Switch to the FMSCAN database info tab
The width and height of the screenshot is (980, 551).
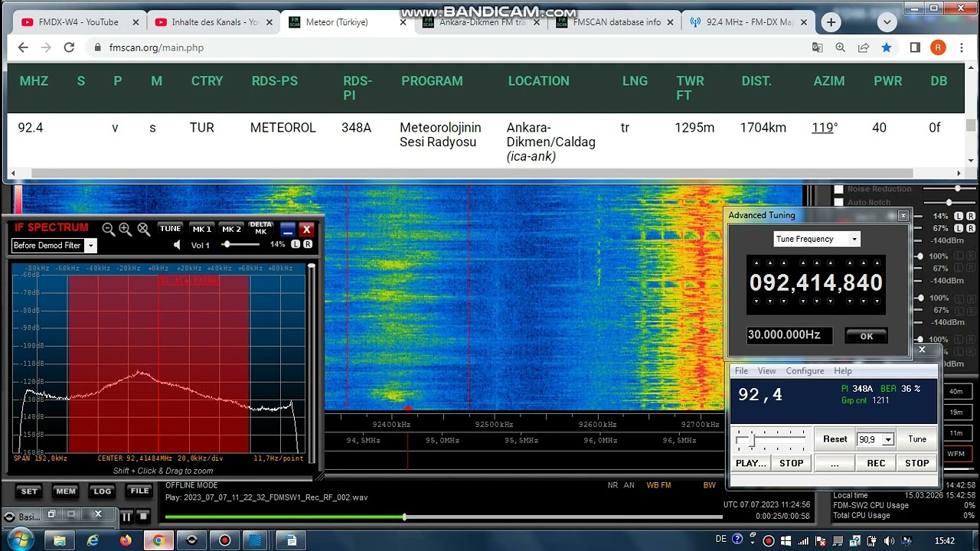616,22
